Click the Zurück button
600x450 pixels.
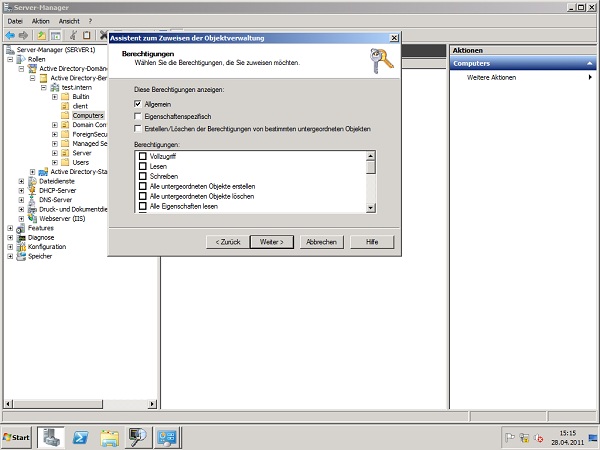[x=228, y=242]
